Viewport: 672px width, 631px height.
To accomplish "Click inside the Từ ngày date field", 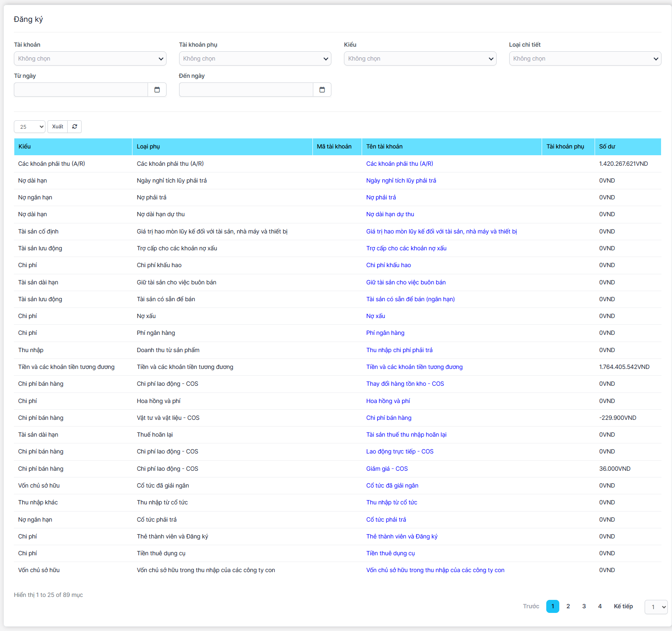I will point(81,90).
